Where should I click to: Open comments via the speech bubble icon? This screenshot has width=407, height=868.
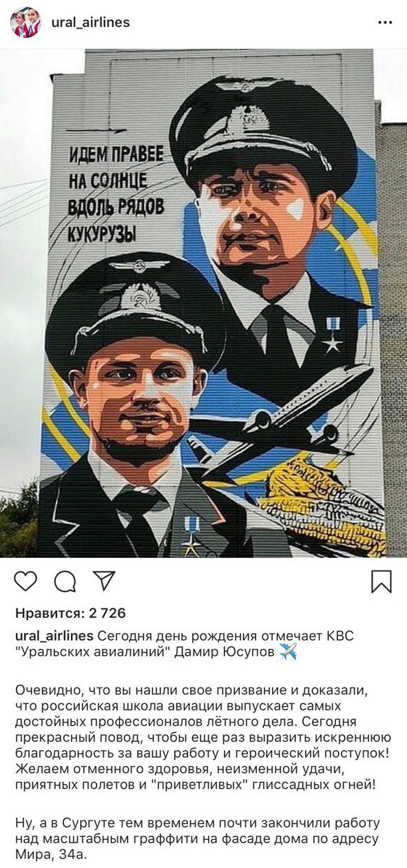[x=65, y=581]
